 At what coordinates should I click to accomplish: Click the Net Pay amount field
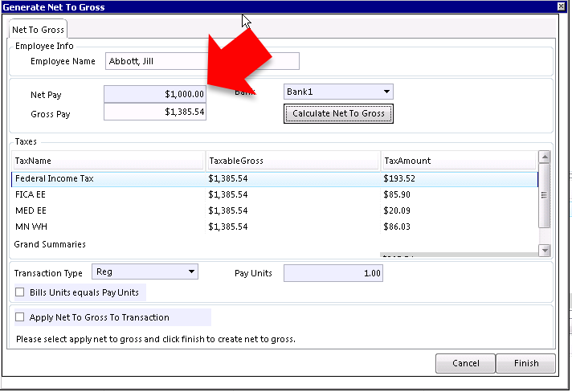click(154, 94)
